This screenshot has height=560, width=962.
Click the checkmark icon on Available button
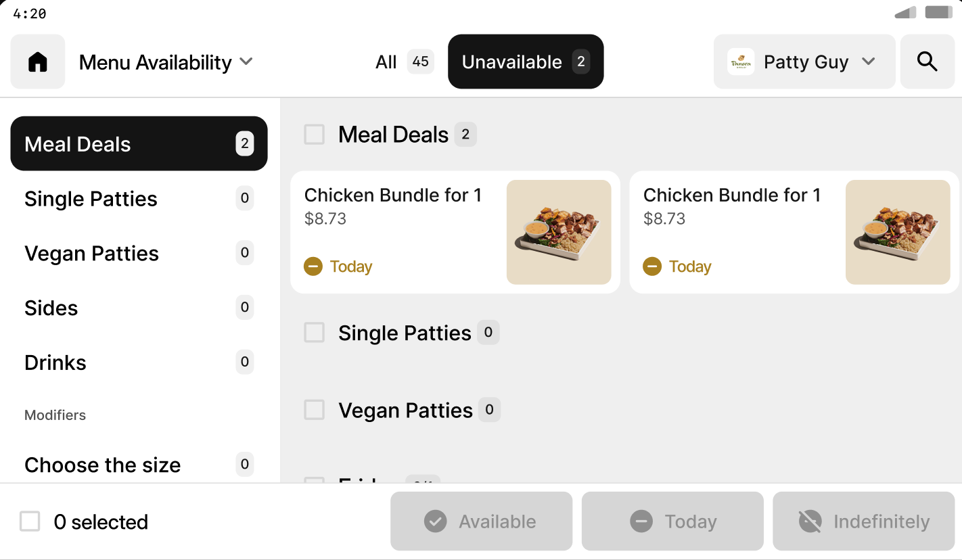[435, 521]
